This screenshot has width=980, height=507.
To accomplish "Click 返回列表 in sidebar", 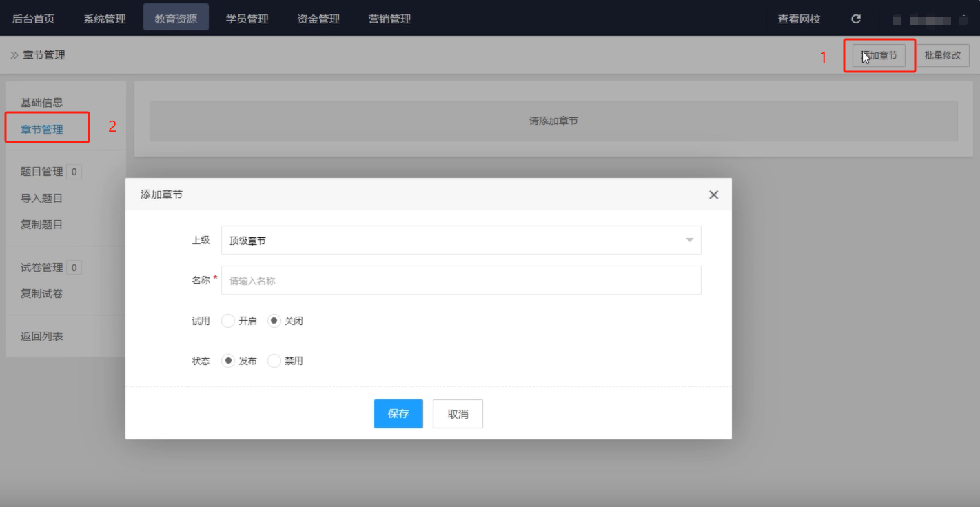I will pyautogui.click(x=42, y=337).
